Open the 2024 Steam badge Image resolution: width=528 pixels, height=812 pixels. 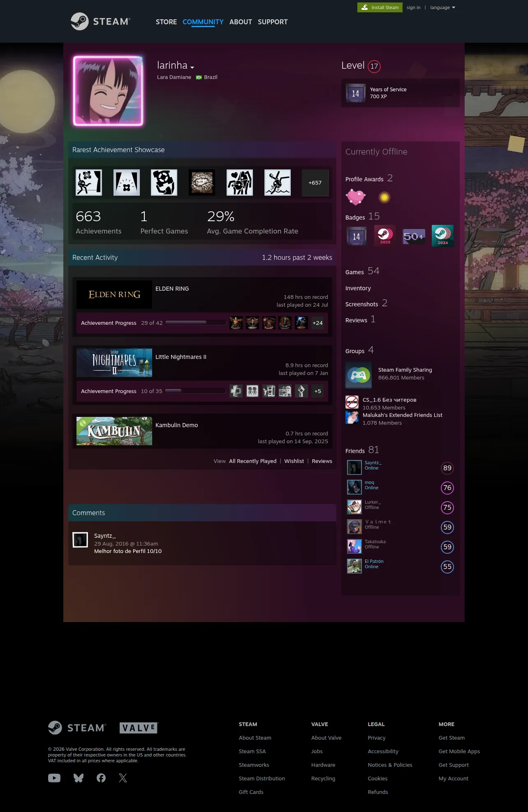tap(443, 236)
